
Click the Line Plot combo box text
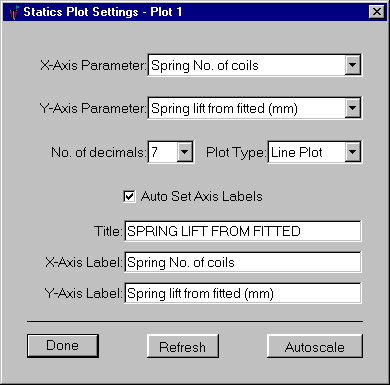(297, 152)
